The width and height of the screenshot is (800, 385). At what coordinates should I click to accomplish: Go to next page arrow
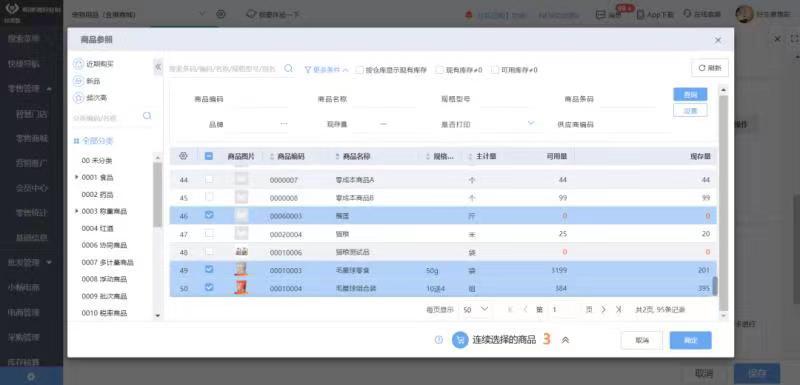(x=604, y=310)
